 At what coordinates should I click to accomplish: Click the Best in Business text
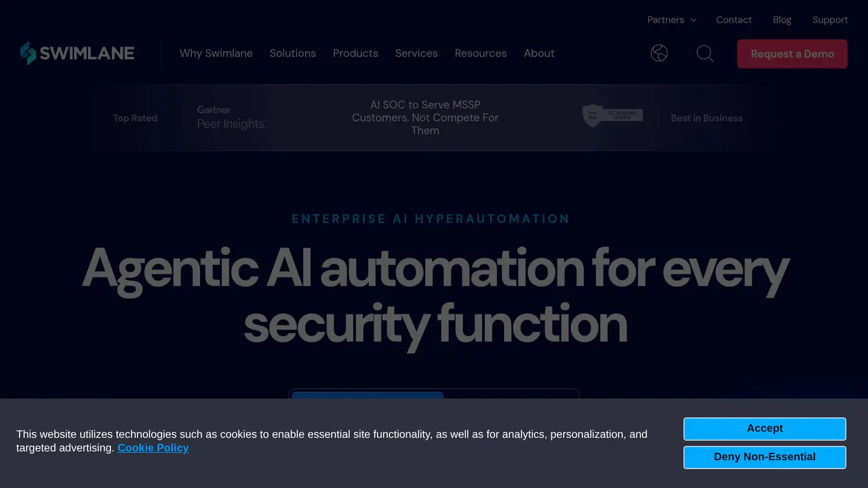pos(707,118)
